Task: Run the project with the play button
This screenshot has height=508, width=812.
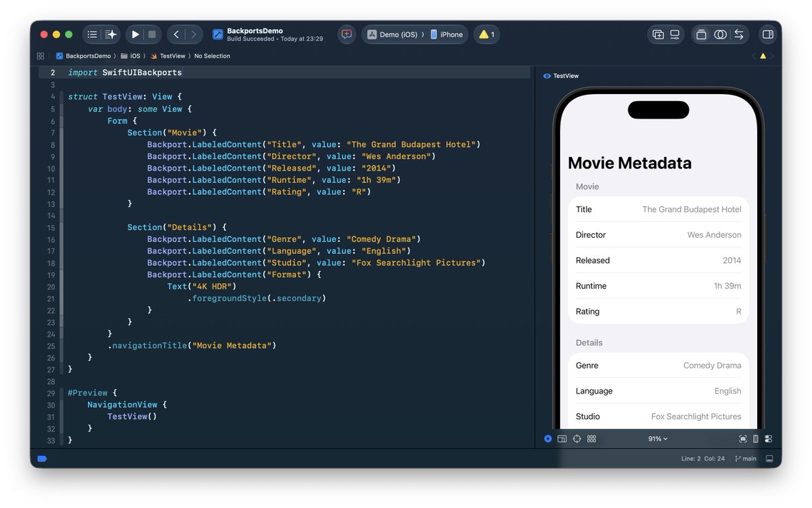Action: (x=135, y=35)
